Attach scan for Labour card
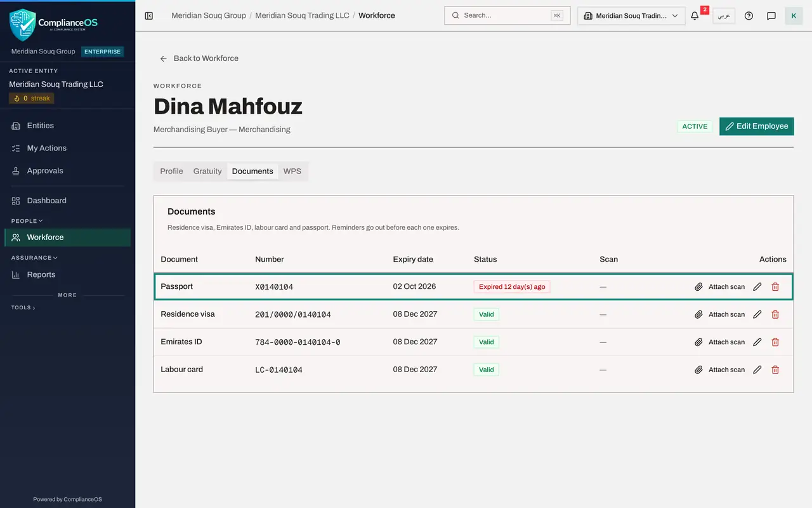 pos(719,370)
